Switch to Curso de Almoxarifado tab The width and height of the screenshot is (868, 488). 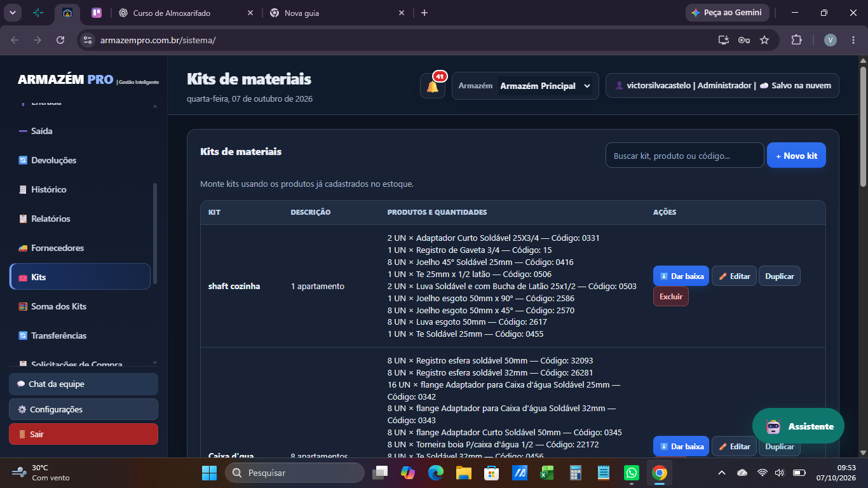tap(186, 13)
